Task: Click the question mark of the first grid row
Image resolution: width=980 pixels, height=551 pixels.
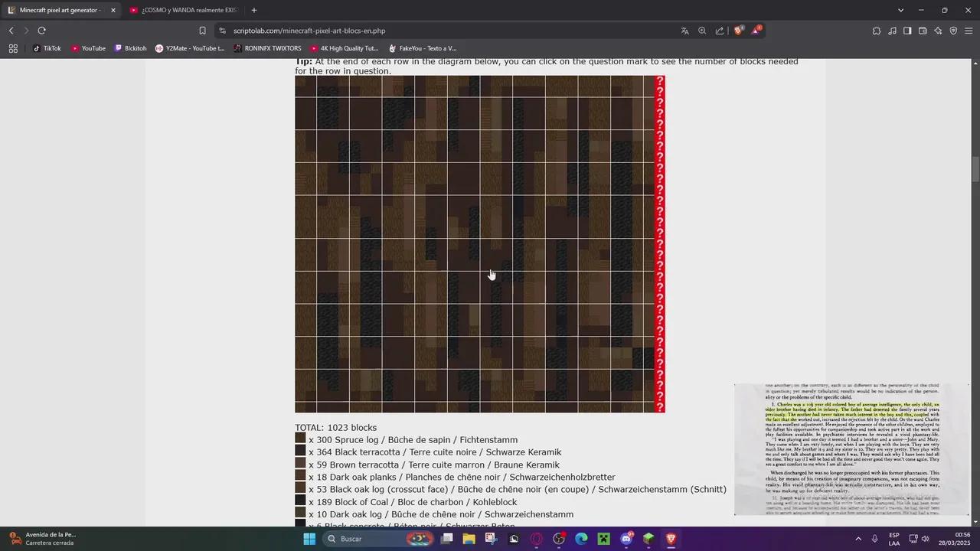Action: [x=660, y=80]
